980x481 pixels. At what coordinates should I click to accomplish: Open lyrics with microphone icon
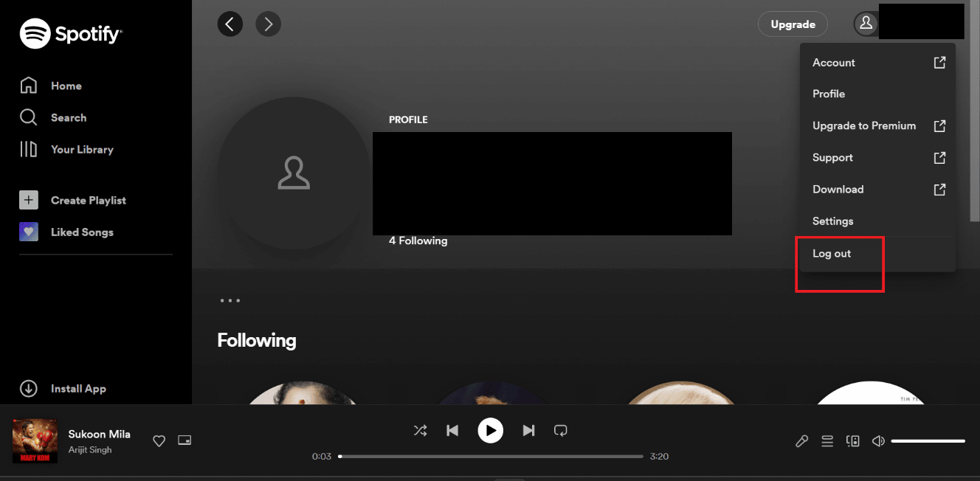point(801,441)
